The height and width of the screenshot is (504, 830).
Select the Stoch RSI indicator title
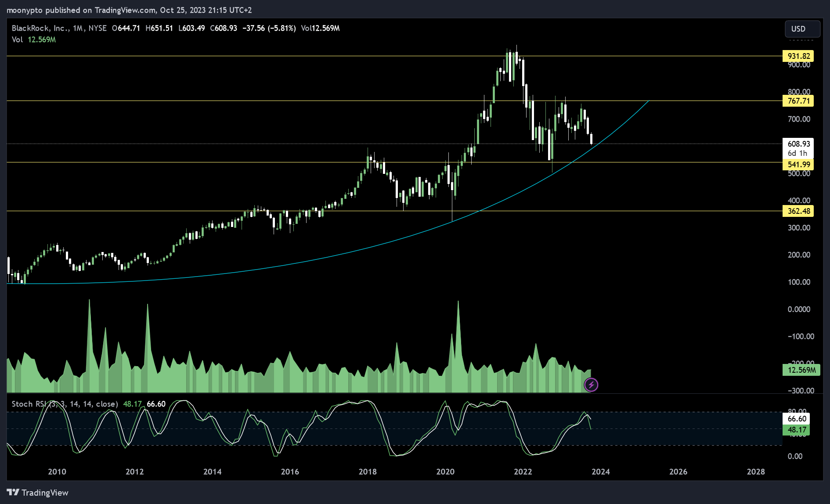(65, 404)
